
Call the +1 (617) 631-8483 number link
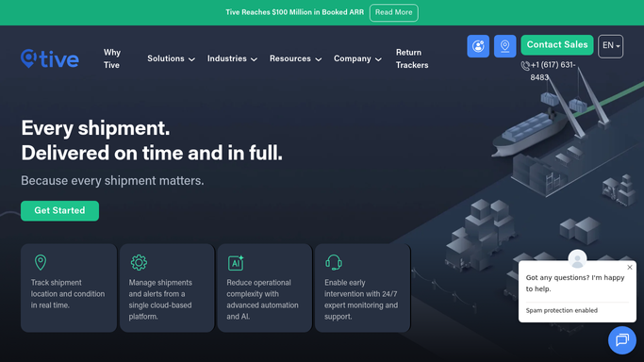click(553, 71)
